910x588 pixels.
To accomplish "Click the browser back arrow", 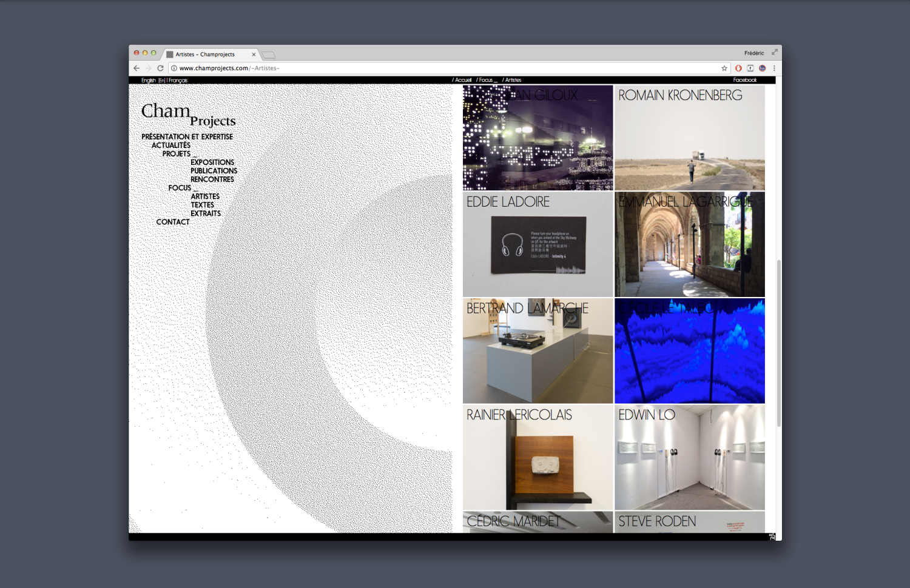I will click(x=136, y=68).
